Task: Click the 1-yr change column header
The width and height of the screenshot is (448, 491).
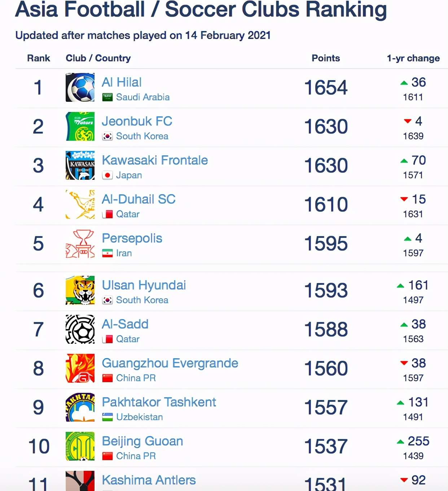Action: point(413,58)
